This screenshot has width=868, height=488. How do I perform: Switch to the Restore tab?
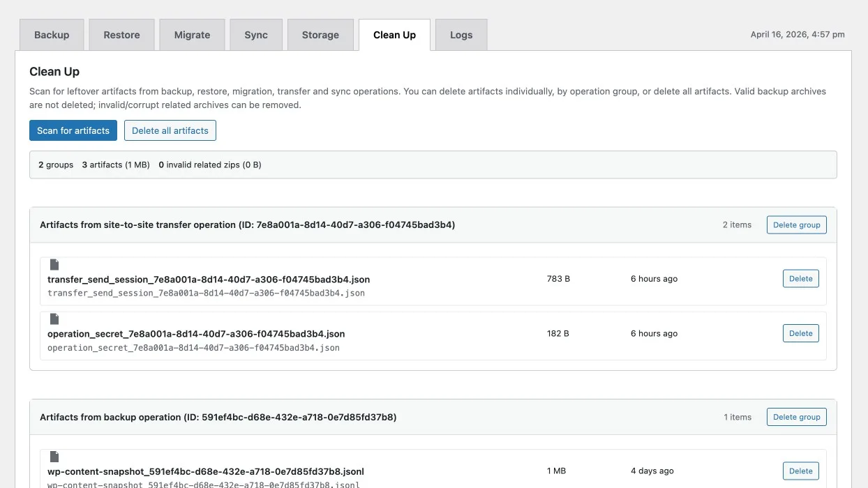click(x=121, y=35)
